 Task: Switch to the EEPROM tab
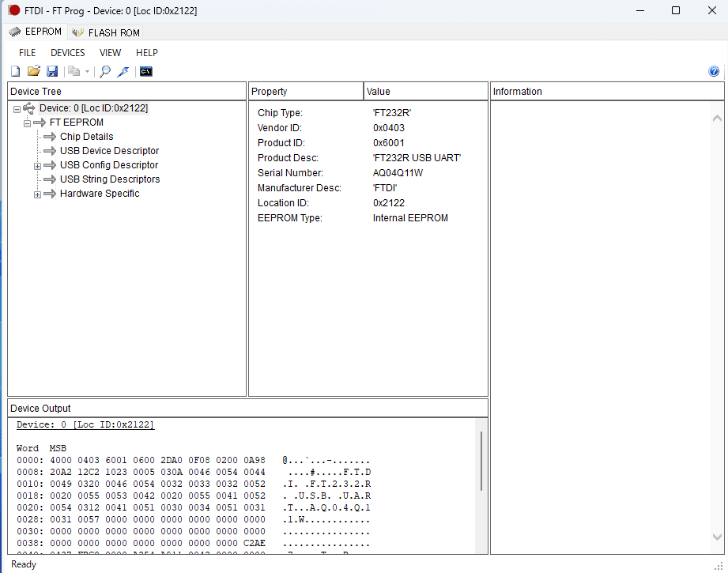coord(36,32)
